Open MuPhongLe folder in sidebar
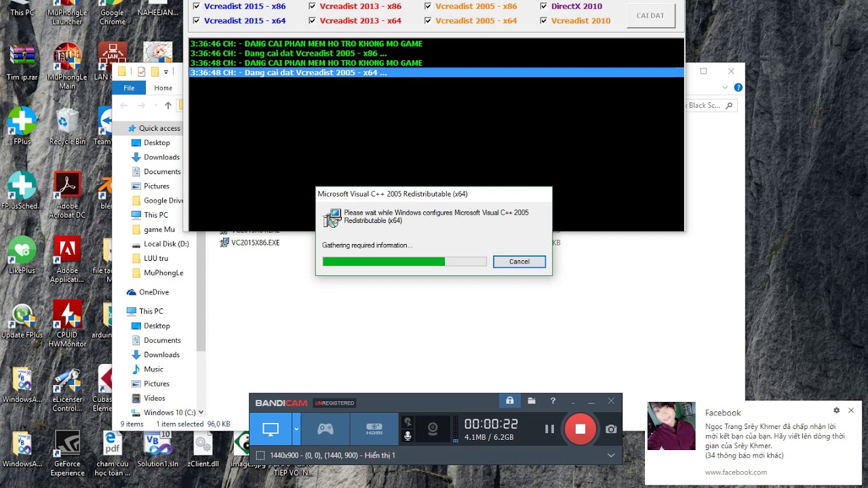This screenshot has width=868, height=488. tap(163, 272)
